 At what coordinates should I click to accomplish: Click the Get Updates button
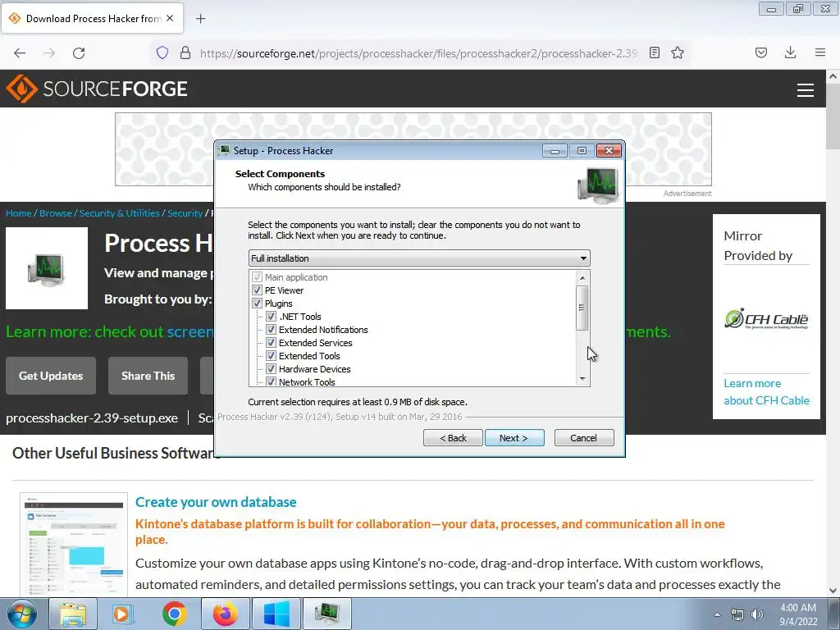click(x=51, y=376)
